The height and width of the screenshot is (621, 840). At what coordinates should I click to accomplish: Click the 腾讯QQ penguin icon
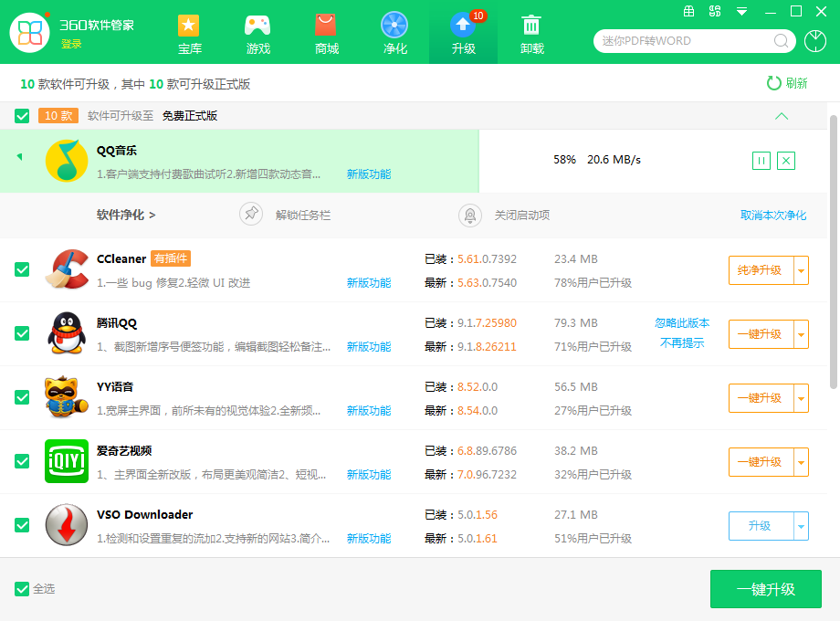click(67, 333)
